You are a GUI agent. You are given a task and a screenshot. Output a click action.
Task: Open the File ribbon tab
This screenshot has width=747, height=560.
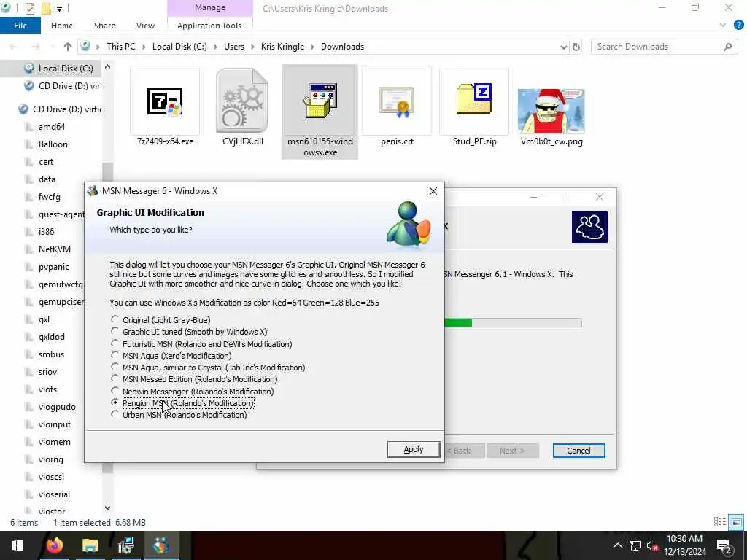pos(20,26)
